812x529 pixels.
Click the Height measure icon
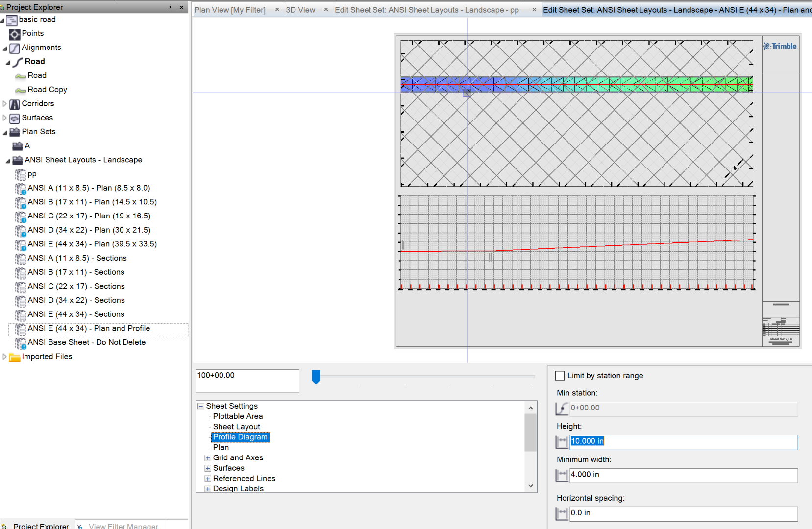[562, 442]
